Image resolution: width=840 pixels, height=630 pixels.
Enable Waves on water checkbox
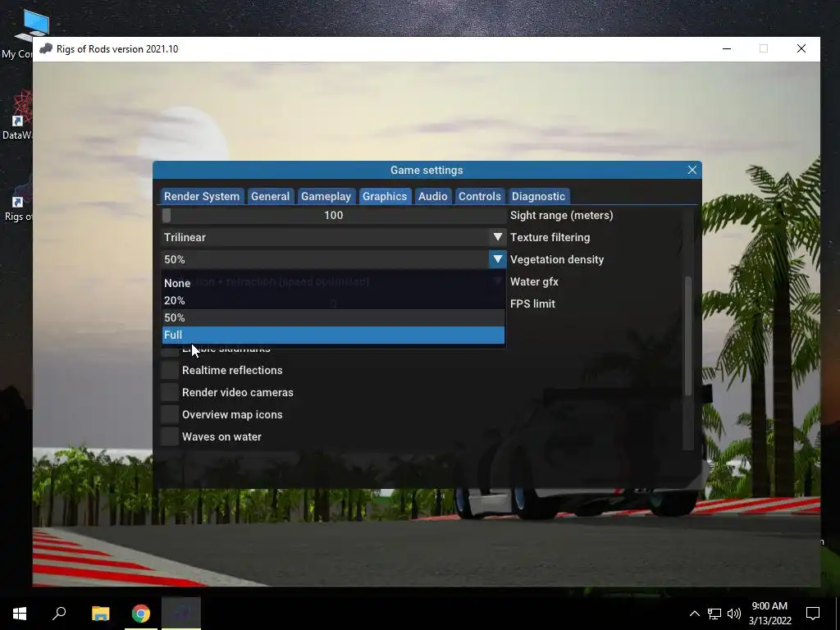tap(170, 436)
